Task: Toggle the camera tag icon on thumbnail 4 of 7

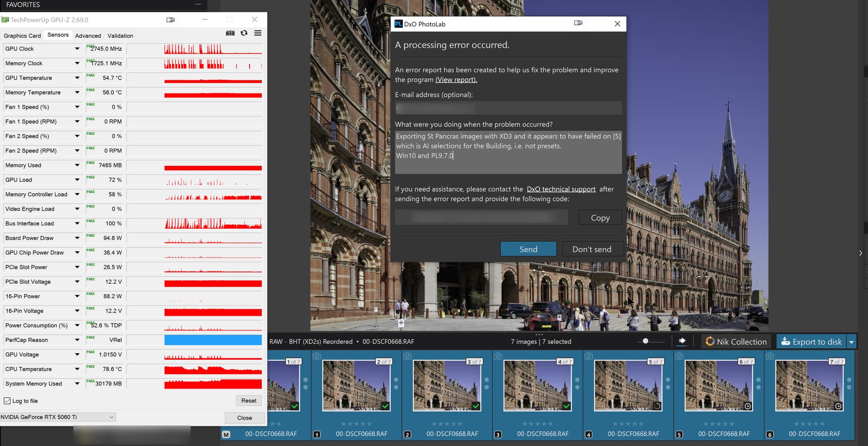Action: [498, 356]
